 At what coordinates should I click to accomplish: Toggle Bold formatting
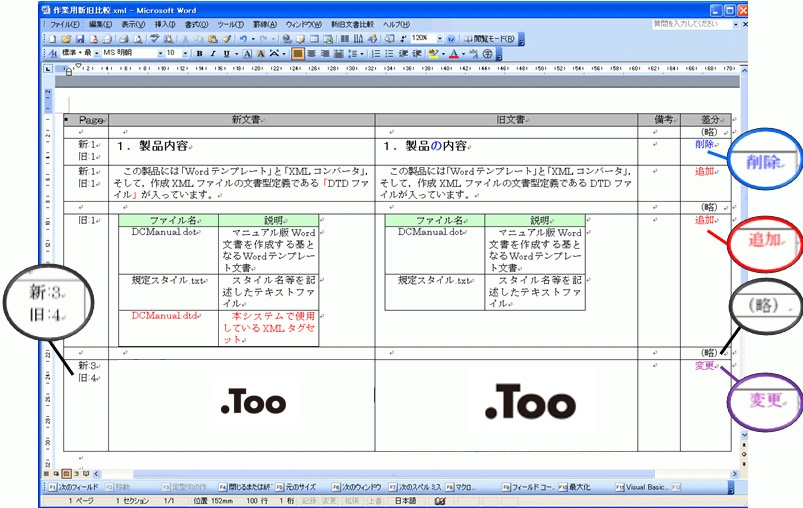coord(200,53)
